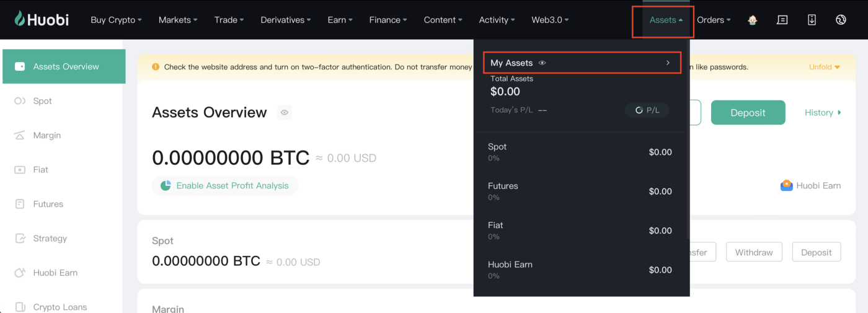This screenshot has height=313, width=868.
Task: Open the Derivatives menu
Action: point(286,20)
